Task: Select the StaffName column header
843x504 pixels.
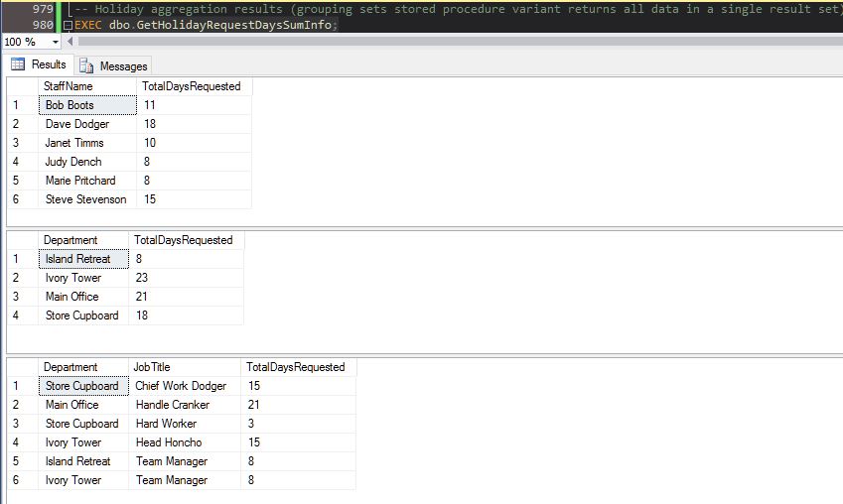Action: click(69, 86)
